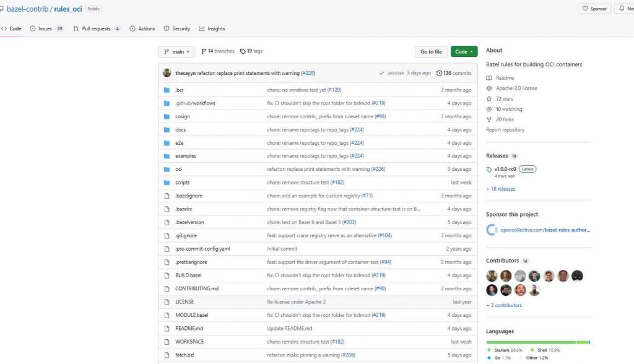634x364 pixels.
Task: Click the Go to file button
Action: (x=431, y=52)
